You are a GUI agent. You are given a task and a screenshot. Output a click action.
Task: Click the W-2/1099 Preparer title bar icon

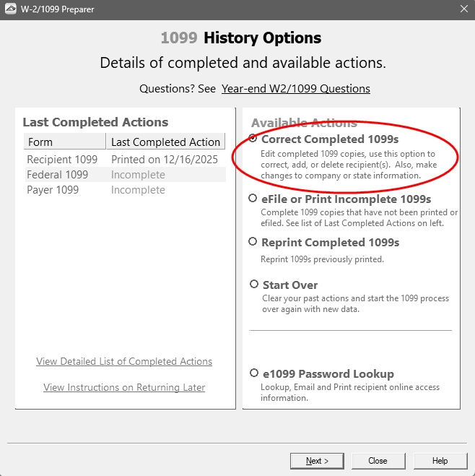11,9
